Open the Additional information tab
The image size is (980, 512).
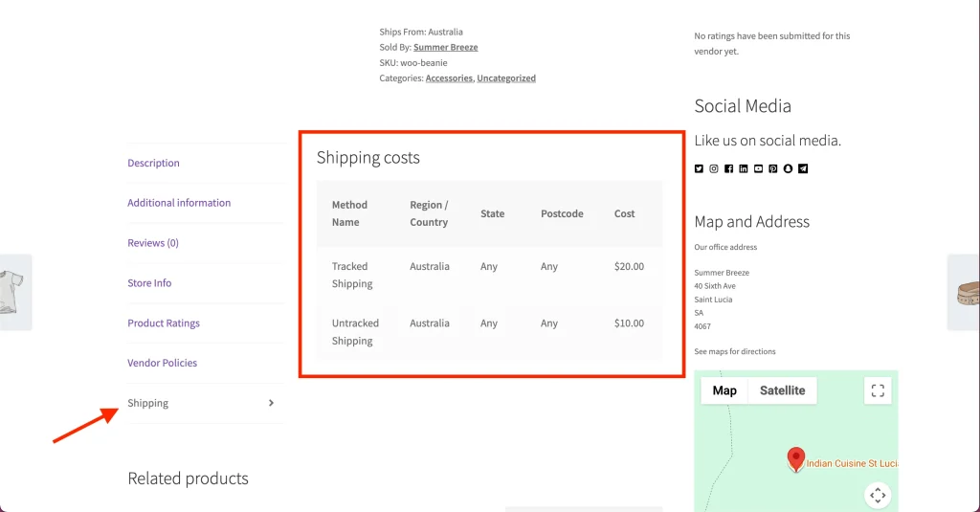(179, 203)
